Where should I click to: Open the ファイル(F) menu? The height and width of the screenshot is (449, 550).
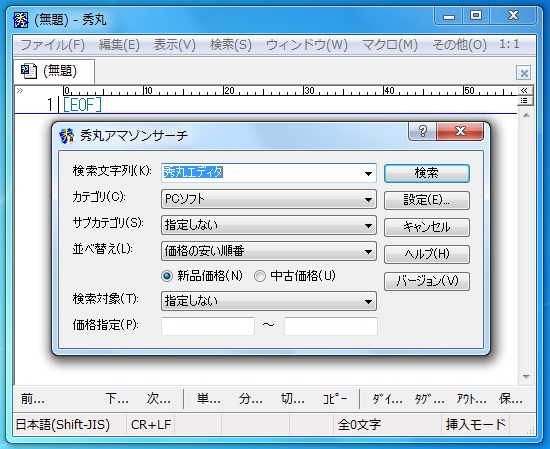[x=53, y=45]
